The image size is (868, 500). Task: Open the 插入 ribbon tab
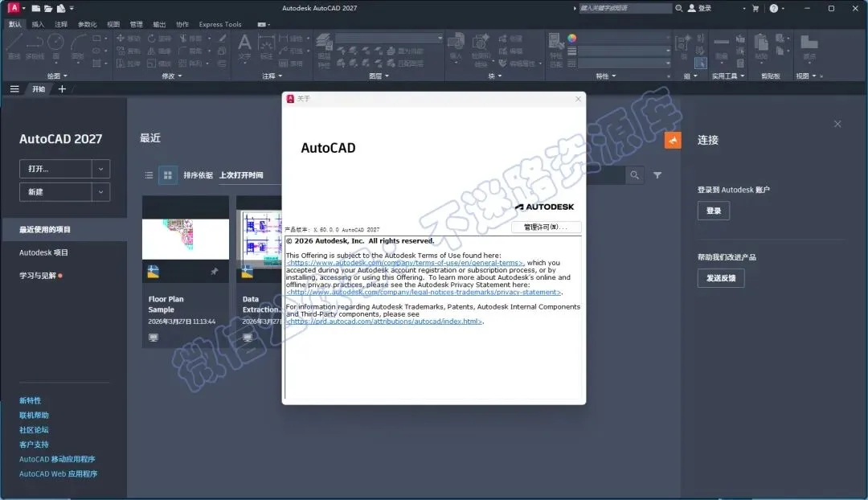(38, 24)
